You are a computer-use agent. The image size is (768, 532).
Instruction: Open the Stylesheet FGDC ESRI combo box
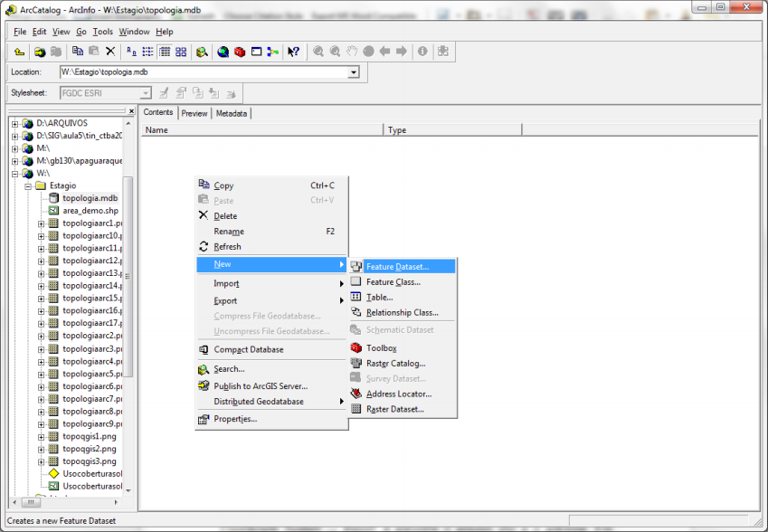pyautogui.click(x=105, y=93)
